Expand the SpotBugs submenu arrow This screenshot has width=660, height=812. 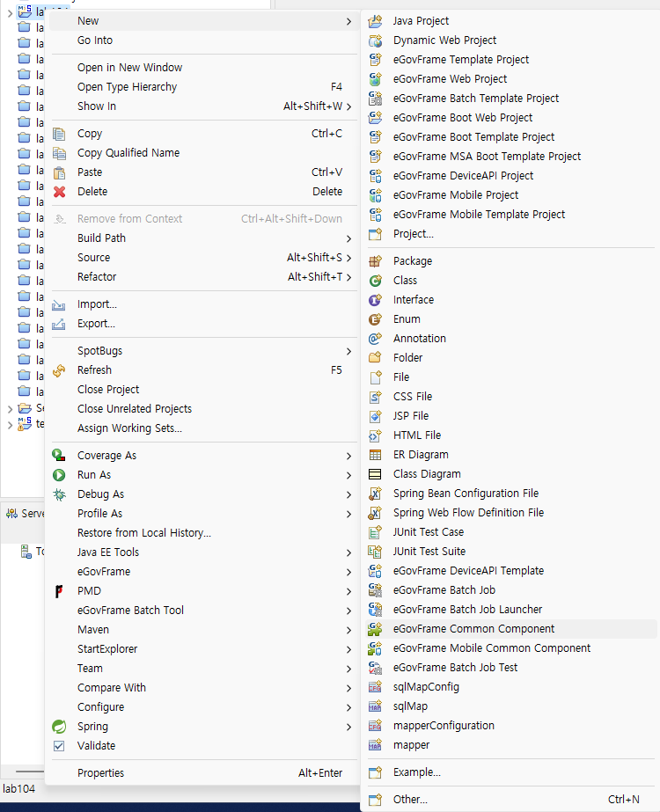348,351
